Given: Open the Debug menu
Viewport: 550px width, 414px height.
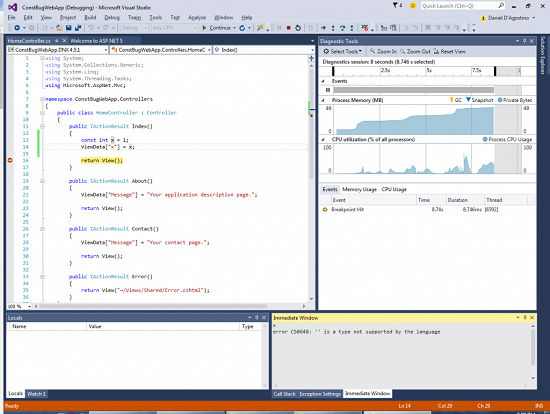Looking at the screenshot, I should coord(112,18).
